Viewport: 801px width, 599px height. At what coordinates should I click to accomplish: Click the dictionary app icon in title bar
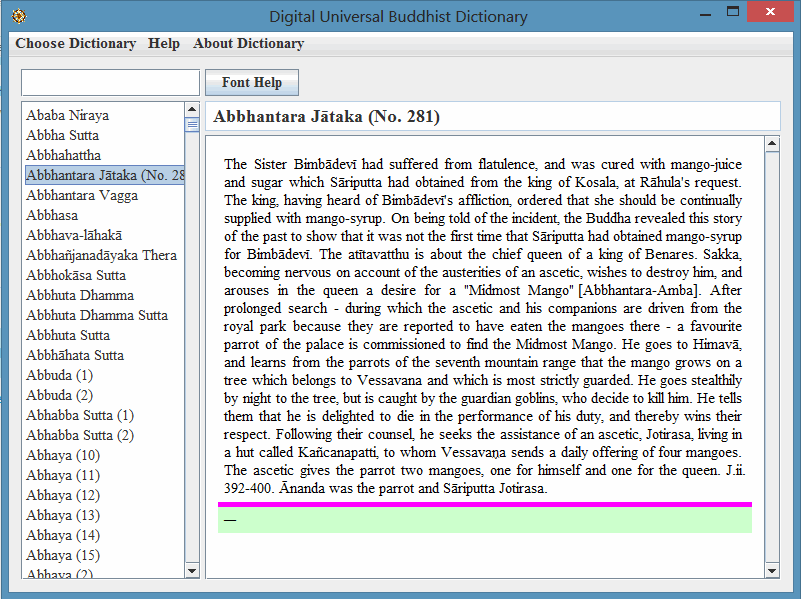click(19, 16)
